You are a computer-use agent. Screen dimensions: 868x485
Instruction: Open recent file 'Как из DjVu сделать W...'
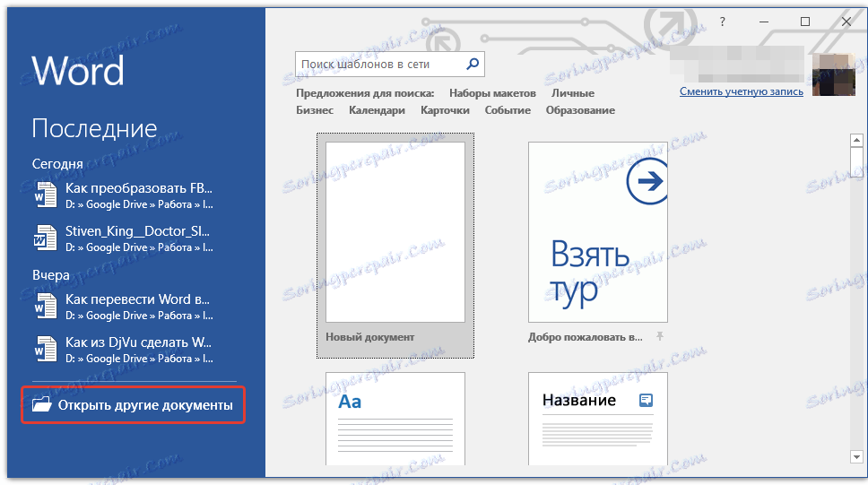tap(124, 350)
